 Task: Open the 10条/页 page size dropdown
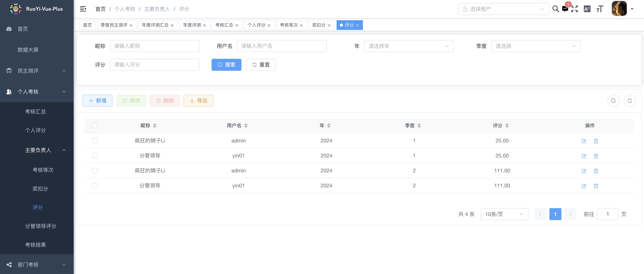pyautogui.click(x=504, y=214)
